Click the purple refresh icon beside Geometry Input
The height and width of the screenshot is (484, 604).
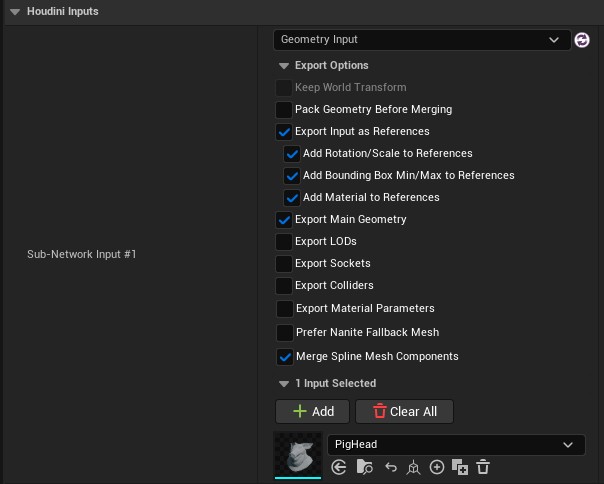582,40
